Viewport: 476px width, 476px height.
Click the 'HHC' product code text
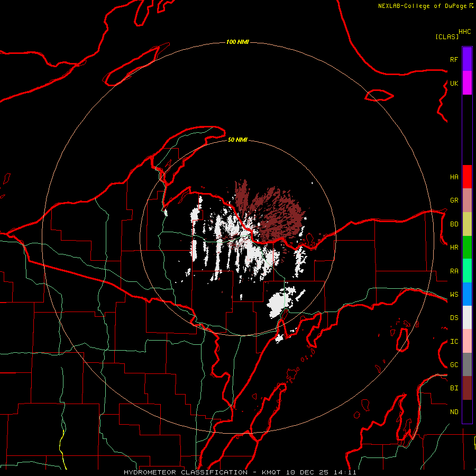[465, 32]
